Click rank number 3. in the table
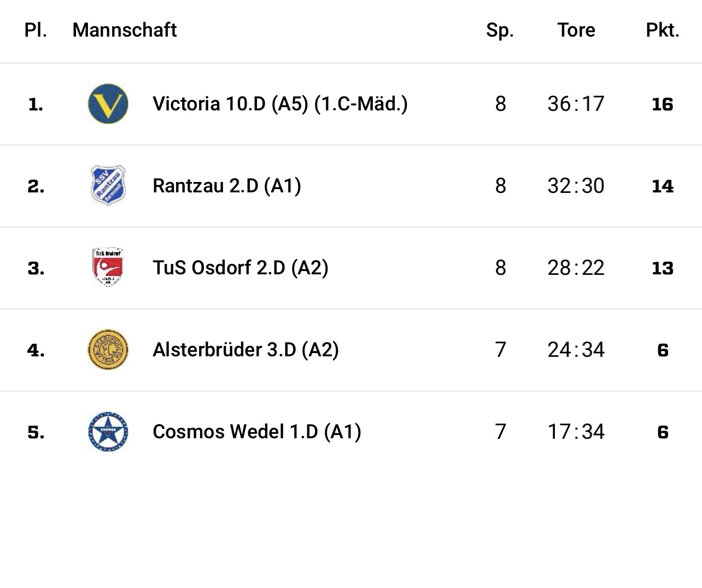 36,268
